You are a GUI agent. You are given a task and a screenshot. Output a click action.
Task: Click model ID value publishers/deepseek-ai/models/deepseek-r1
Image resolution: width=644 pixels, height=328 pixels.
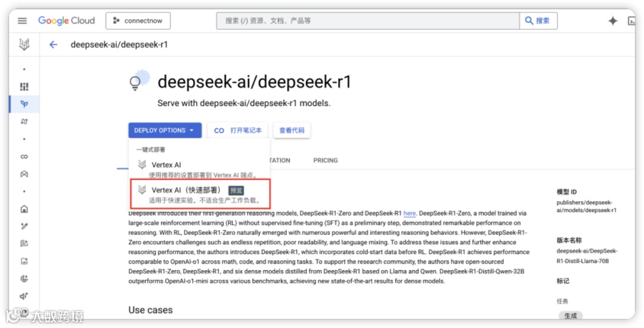(x=587, y=206)
